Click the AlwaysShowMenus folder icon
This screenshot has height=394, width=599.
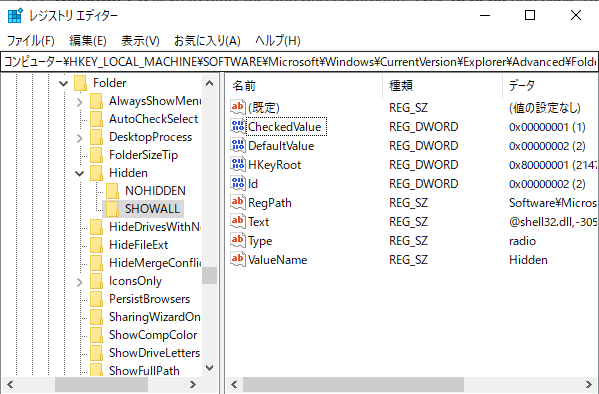coord(96,101)
